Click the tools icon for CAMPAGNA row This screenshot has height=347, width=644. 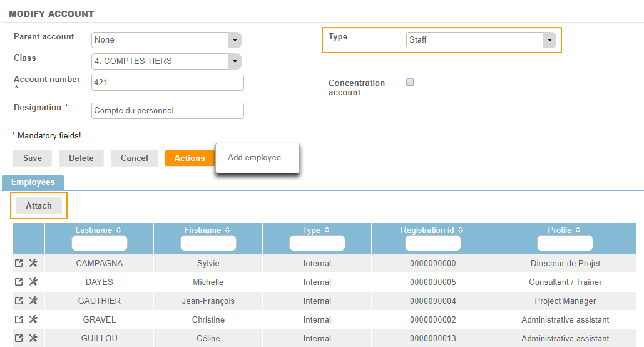pyautogui.click(x=34, y=264)
